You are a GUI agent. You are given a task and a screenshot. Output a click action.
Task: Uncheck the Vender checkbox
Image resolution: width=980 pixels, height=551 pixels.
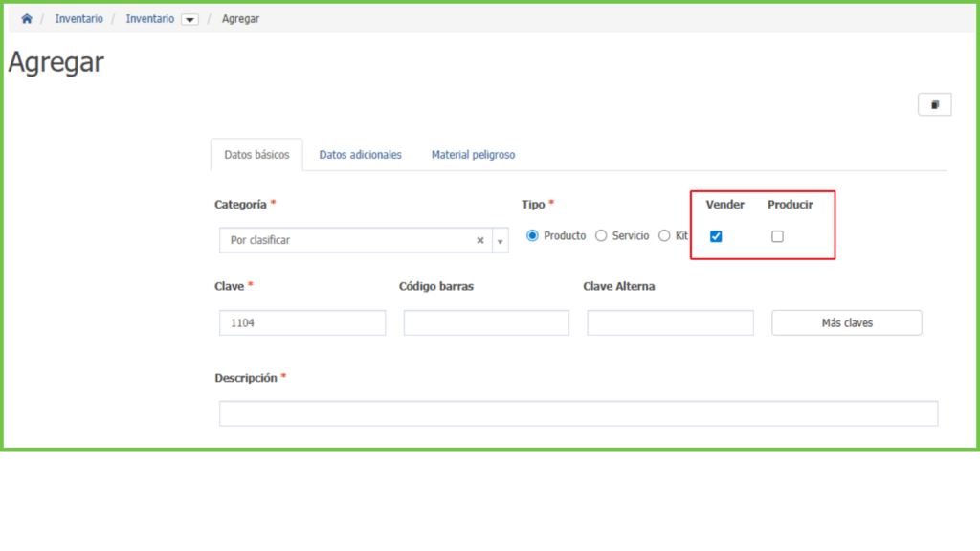716,236
